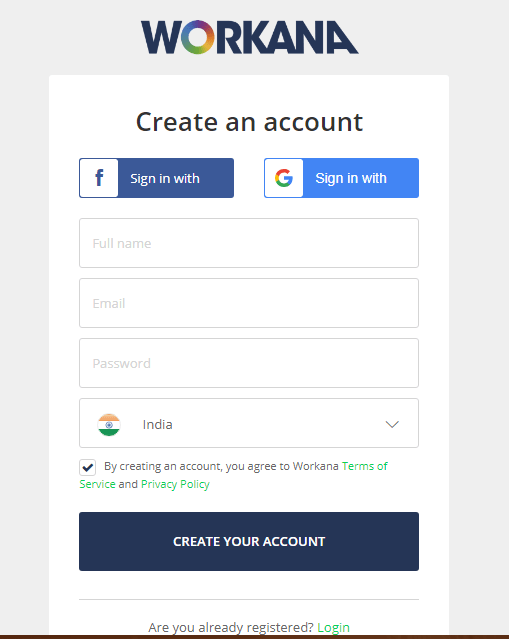Click the 'By creating an account' text

pos(221,466)
